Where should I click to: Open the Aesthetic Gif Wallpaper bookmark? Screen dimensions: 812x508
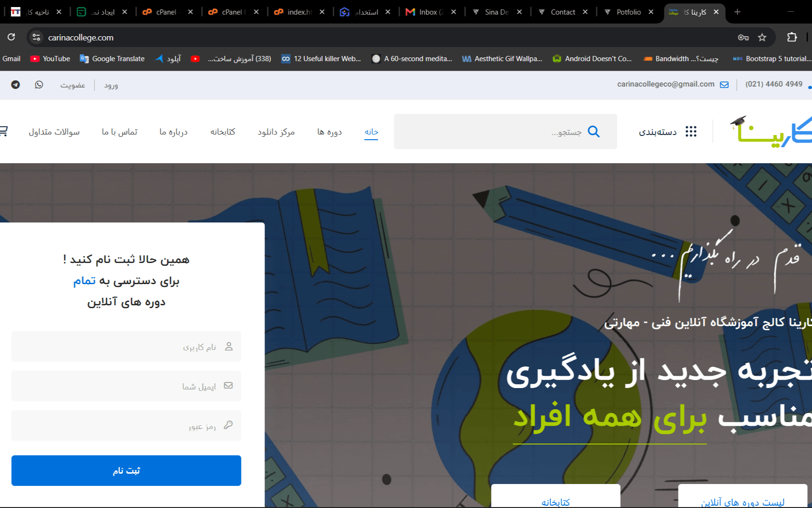pyautogui.click(x=502, y=59)
